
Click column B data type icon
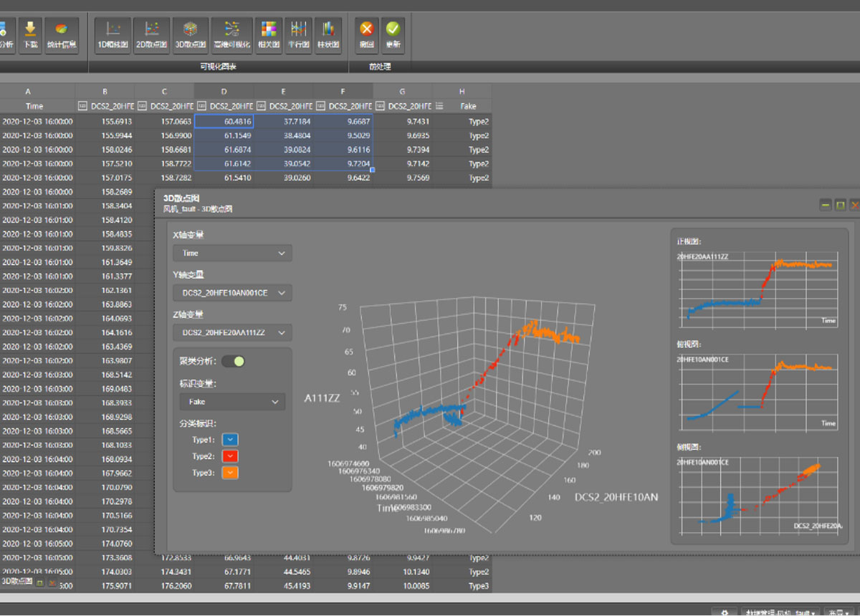(x=82, y=106)
